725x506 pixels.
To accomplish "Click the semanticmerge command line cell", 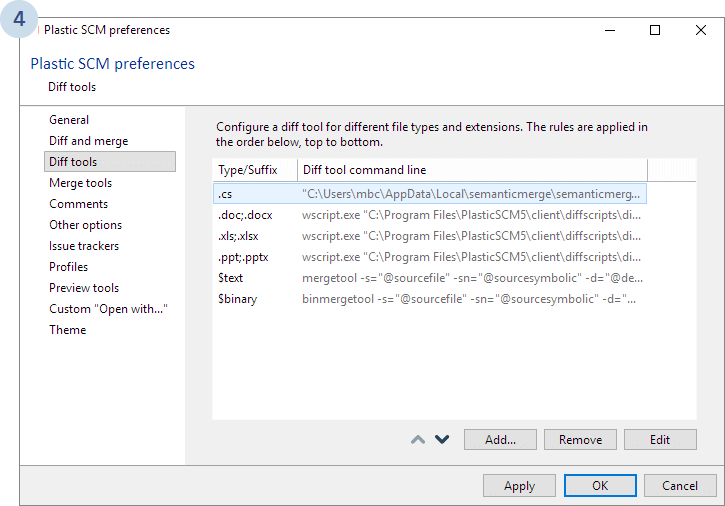I will pos(471,194).
